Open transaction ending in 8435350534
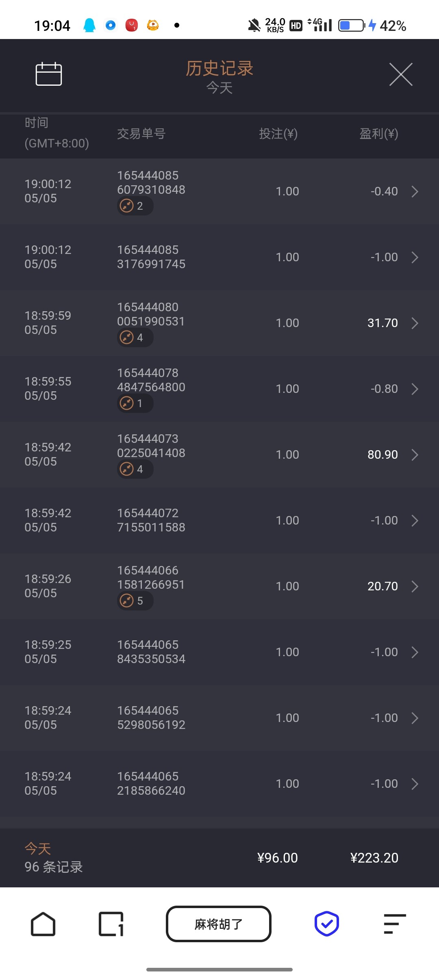 point(151,652)
